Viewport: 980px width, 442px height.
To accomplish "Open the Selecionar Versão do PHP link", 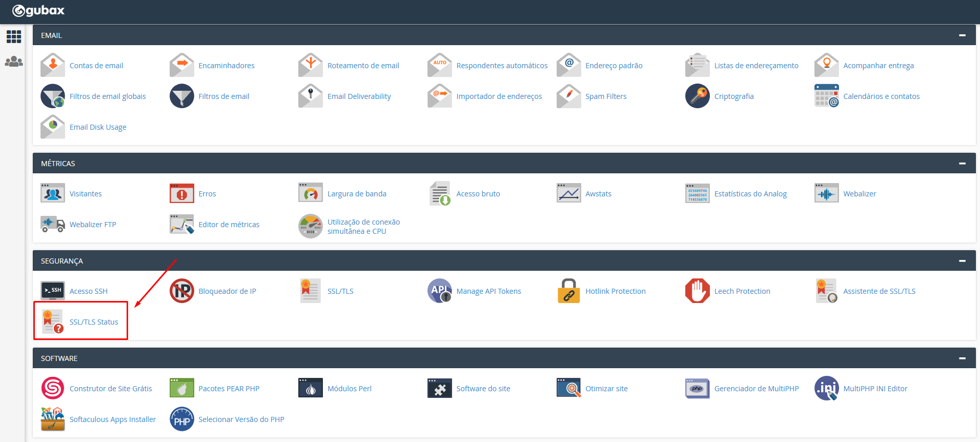I will pyautogui.click(x=241, y=419).
